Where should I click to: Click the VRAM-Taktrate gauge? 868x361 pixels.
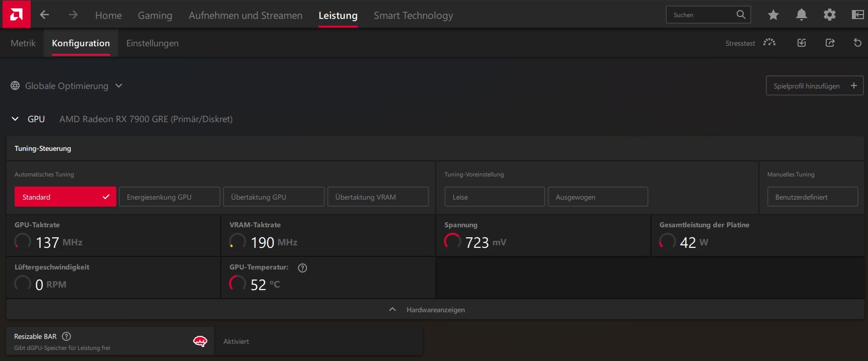point(238,241)
